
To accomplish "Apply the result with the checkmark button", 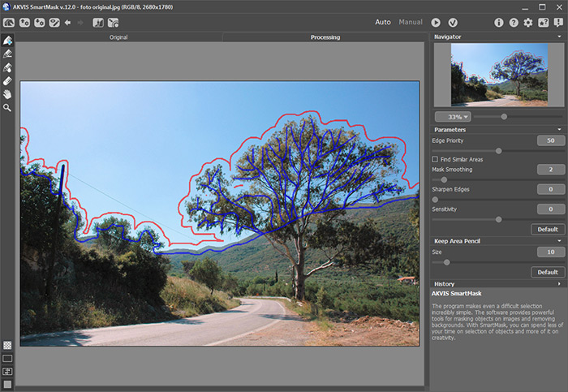I will click(453, 23).
